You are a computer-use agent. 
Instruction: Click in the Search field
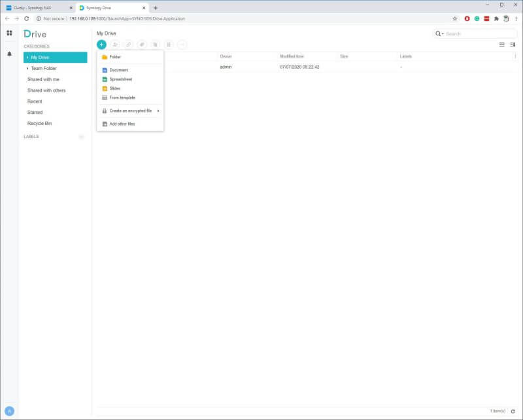[x=481, y=34]
